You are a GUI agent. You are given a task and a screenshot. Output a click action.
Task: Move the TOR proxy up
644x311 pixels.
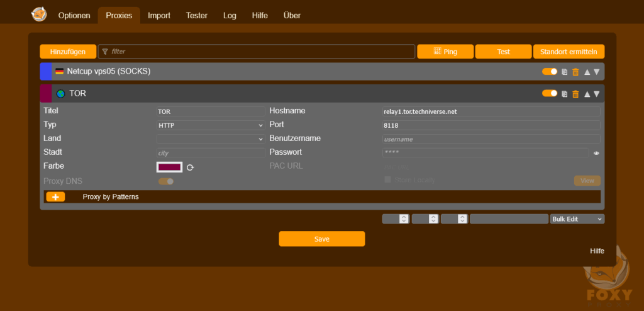(x=587, y=94)
